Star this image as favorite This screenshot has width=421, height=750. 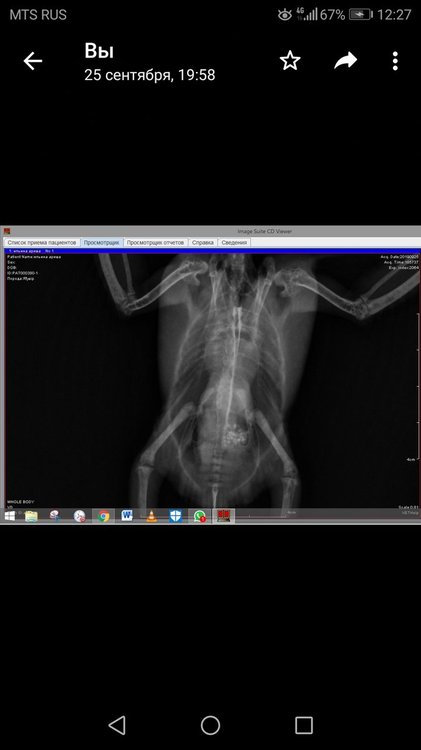pyautogui.click(x=290, y=61)
